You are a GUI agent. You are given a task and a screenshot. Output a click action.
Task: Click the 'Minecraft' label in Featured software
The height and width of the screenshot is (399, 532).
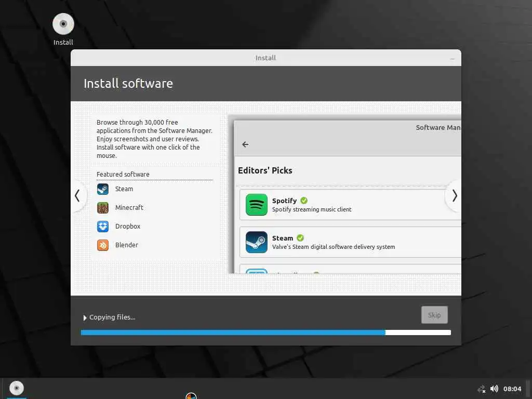(x=129, y=208)
